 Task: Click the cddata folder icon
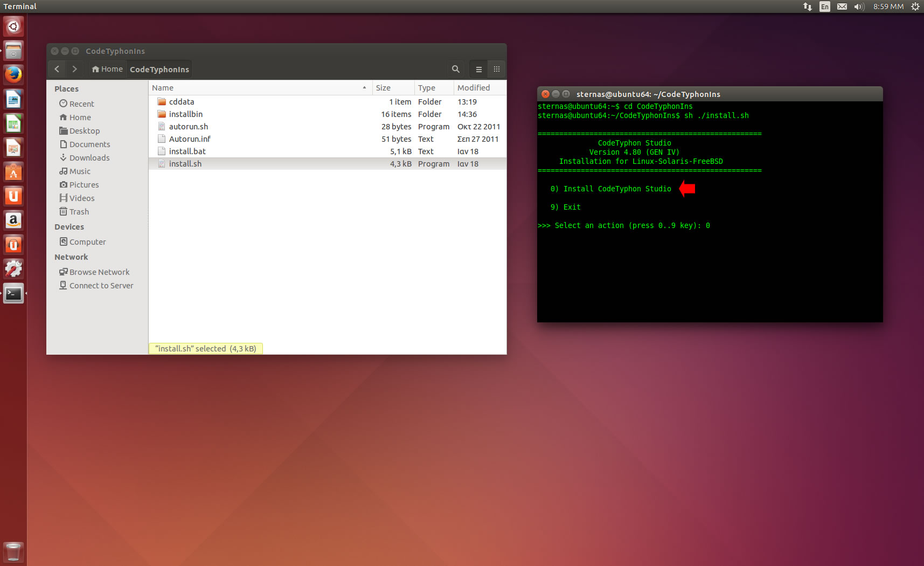pyautogui.click(x=162, y=101)
